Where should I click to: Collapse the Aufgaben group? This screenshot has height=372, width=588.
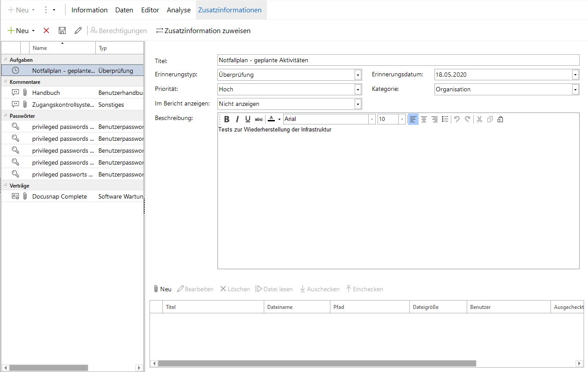(x=5, y=59)
